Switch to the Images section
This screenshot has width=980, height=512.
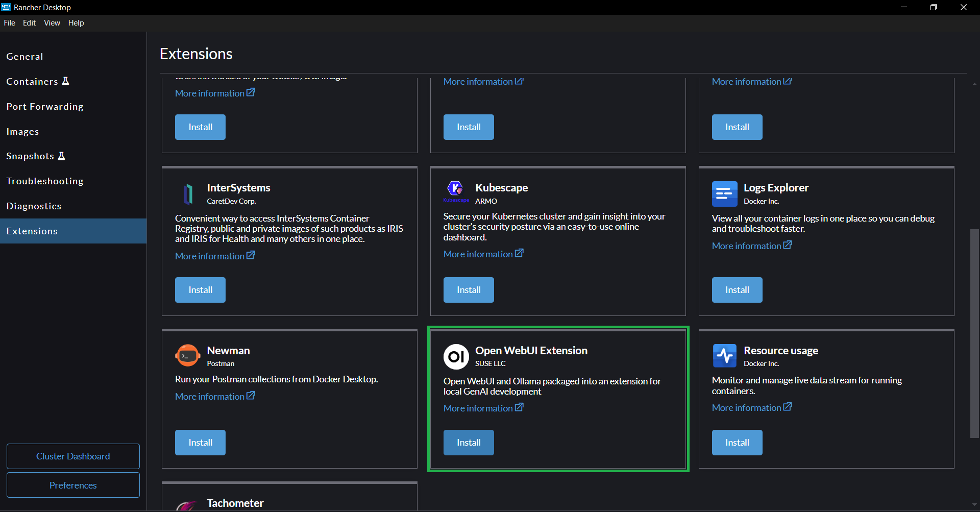(x=22, y=131)
